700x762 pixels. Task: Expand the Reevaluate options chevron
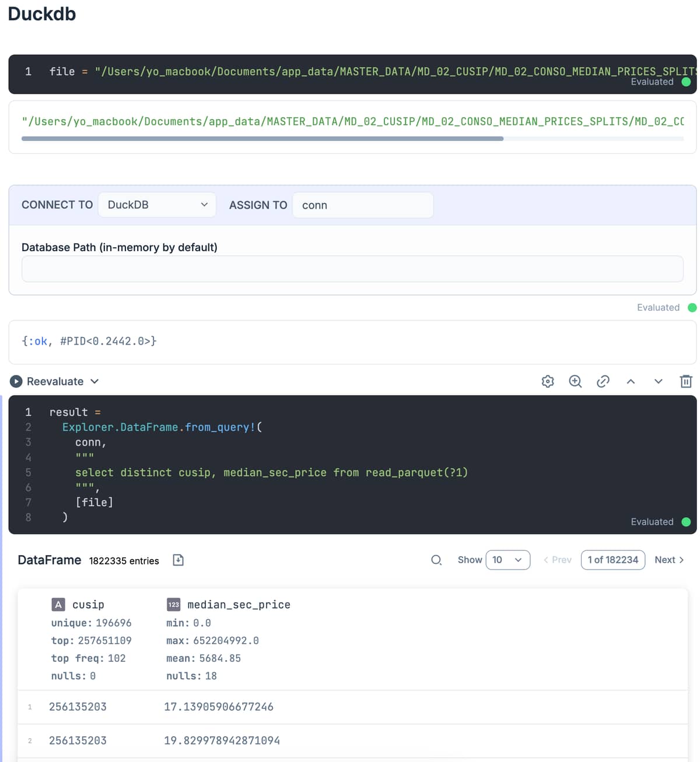click(x=94, y=381)
